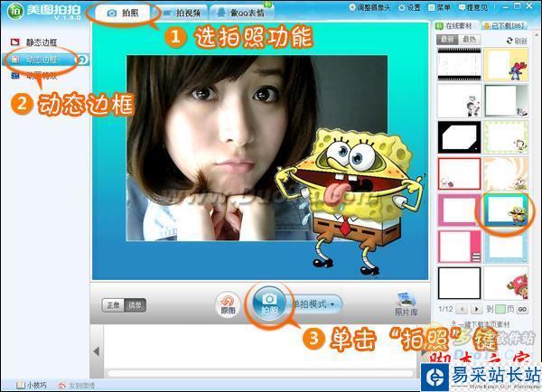This screenshot has width=542, height=392.
Task: Click the 原图 original image button
Action: point(228,304)
